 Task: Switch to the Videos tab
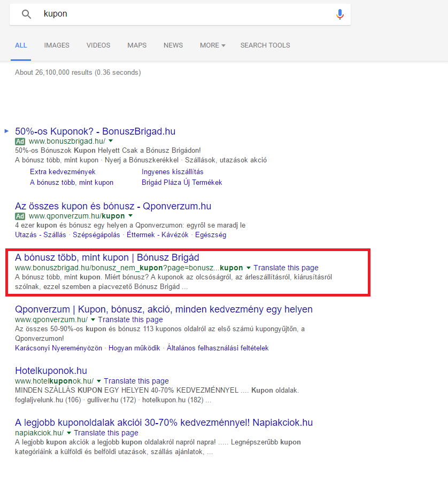point(98,45)
